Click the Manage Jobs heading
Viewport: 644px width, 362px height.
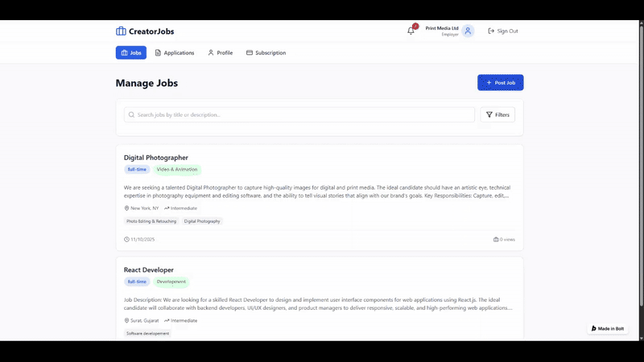click(147, 83)
